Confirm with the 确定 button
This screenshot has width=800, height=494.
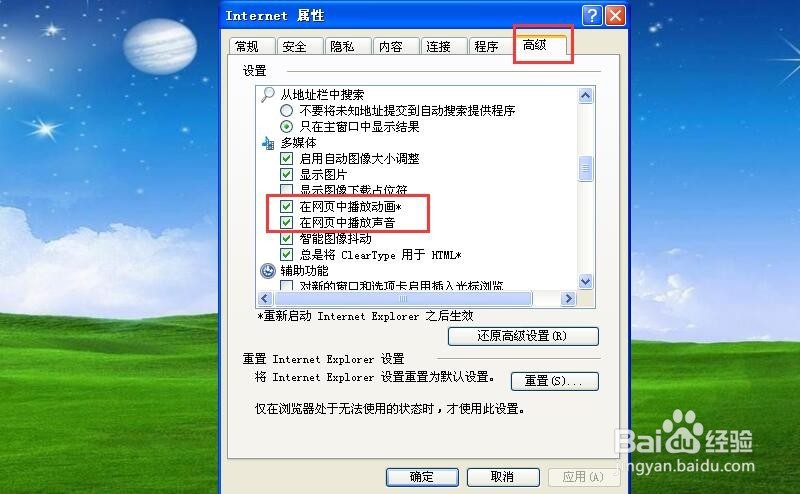422,477
